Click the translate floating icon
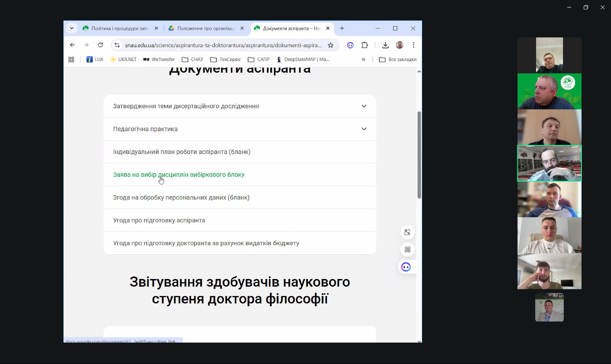 tap(407, 232)
